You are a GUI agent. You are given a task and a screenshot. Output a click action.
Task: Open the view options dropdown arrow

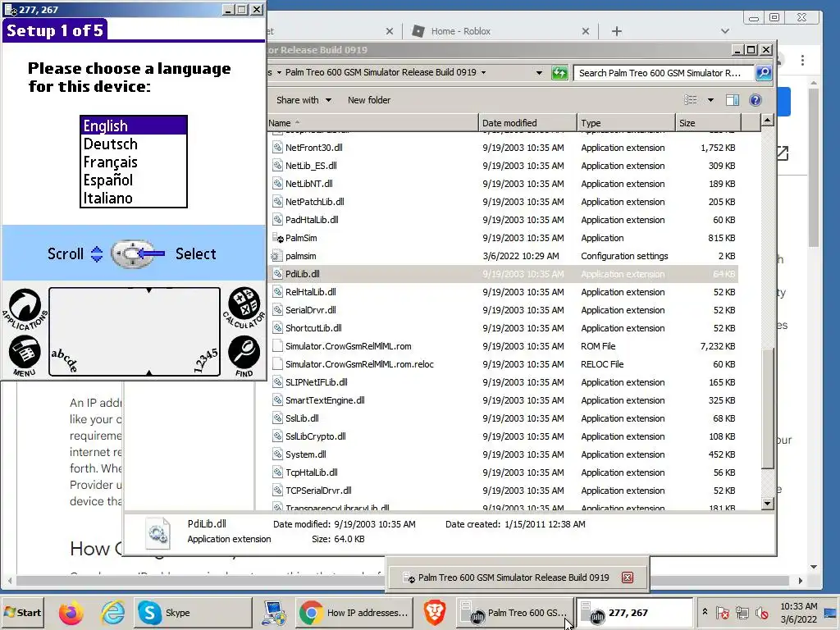710,100
